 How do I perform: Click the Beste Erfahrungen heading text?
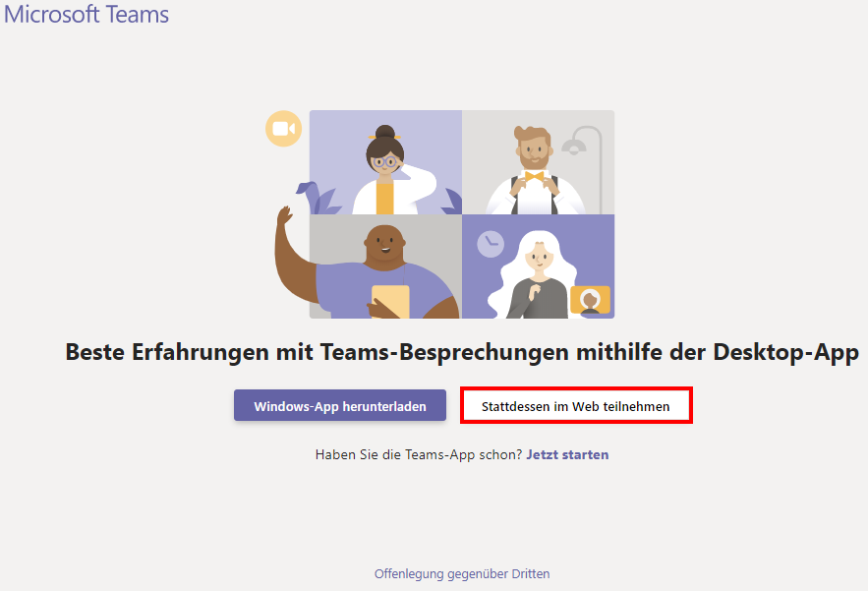pos(462,352)
